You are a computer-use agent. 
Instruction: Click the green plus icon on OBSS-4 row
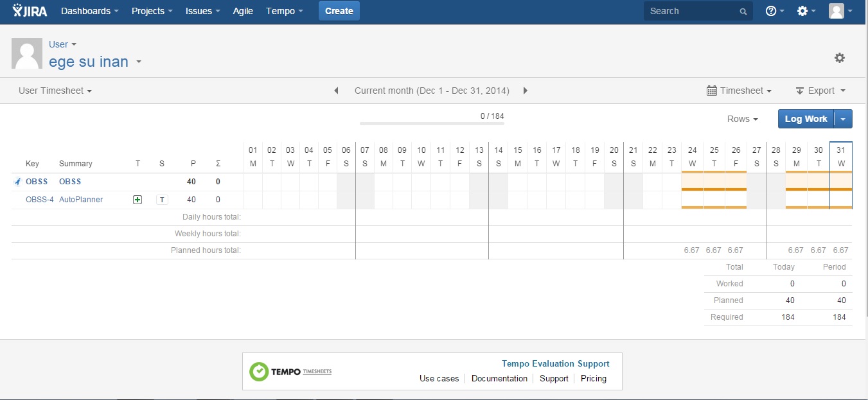click(137, 200)
